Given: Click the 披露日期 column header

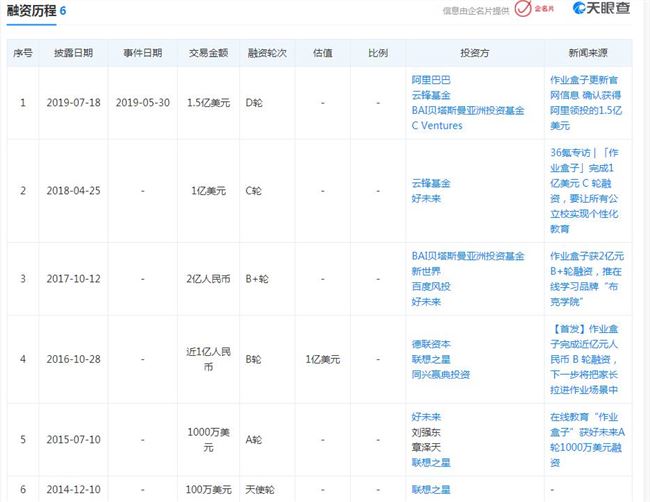Looking at the screenshot, I should (x=73, y=53).
